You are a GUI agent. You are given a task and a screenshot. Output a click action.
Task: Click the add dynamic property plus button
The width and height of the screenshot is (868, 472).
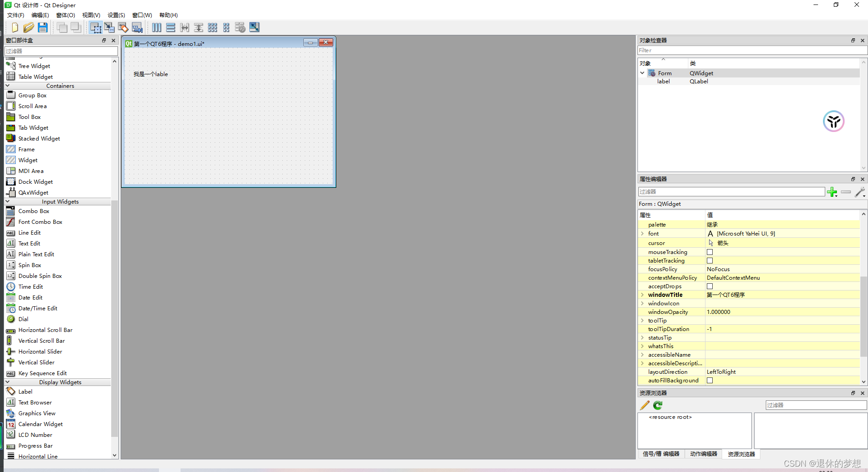click(x=832, y=192)
